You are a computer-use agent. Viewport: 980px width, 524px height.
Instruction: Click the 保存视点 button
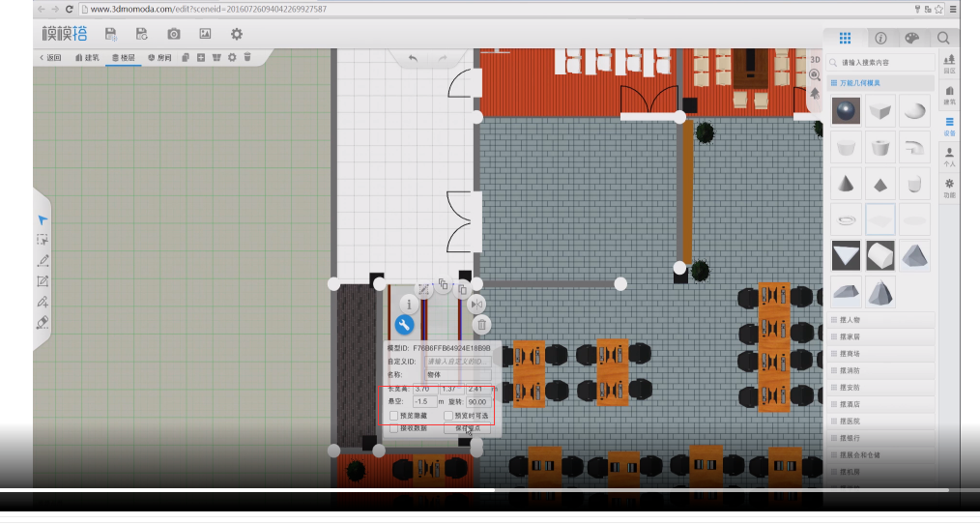(468, 428)
